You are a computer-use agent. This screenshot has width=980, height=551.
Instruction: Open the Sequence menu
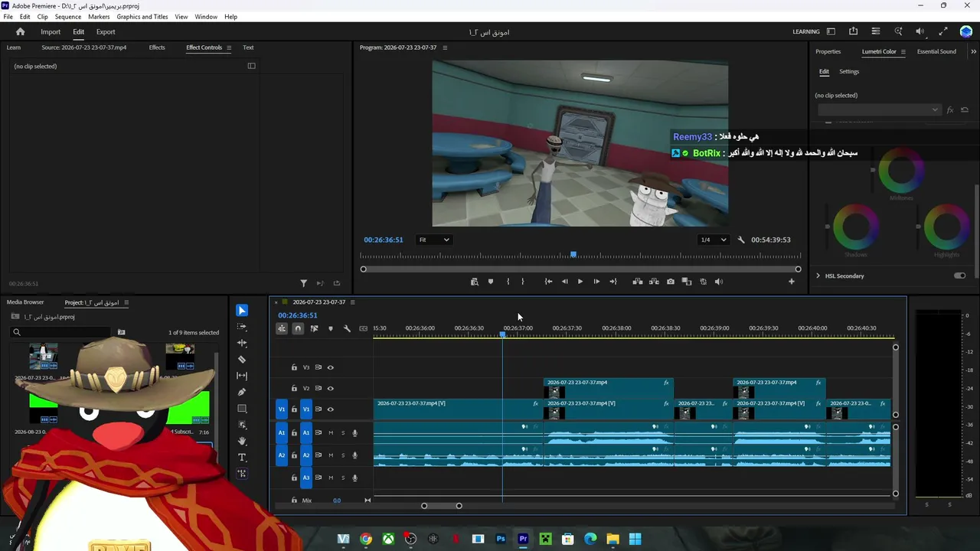(x=67, y=17)
